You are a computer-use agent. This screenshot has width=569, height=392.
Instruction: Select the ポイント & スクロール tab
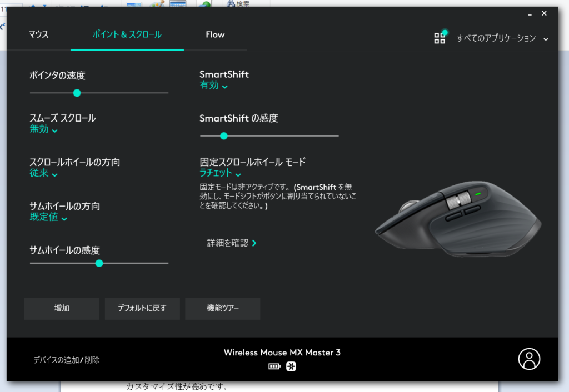pyautogui.click(x=127, y=34)
